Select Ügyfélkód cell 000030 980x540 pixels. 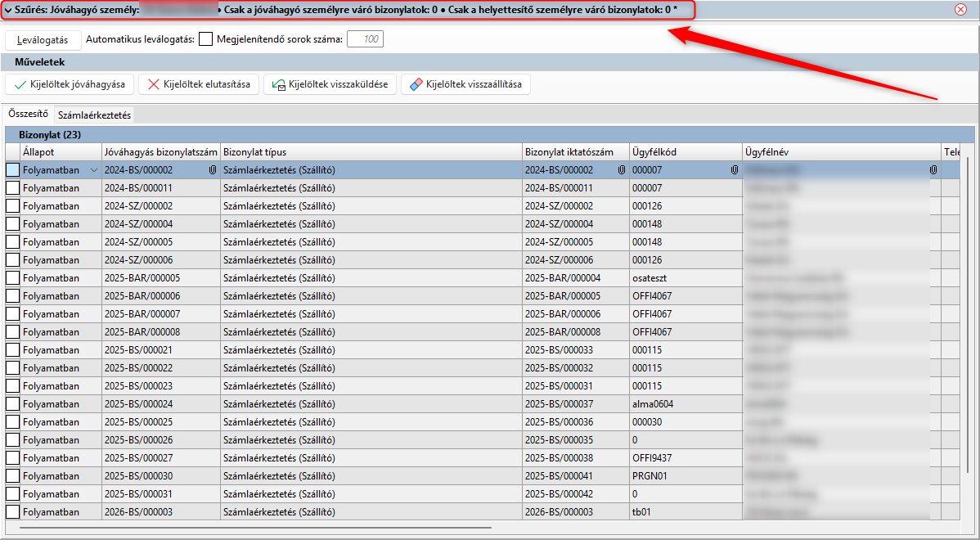(x=686, y=421)
